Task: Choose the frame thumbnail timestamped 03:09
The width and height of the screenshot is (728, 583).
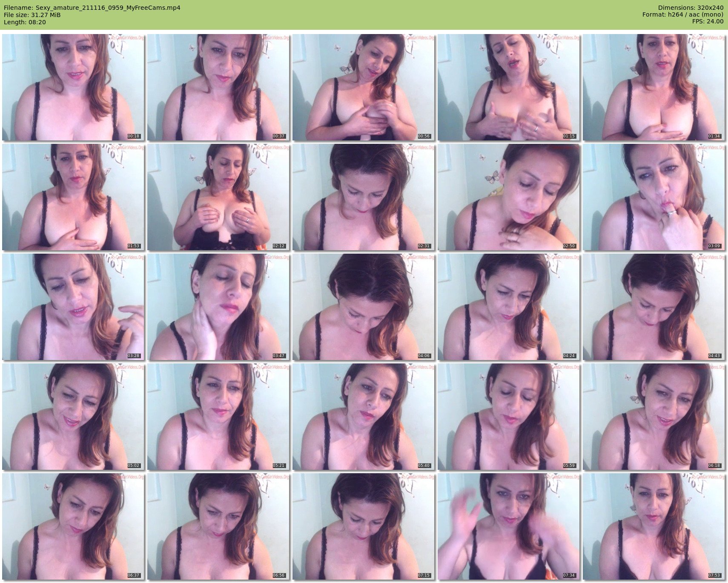Action: tap(654, 197)
